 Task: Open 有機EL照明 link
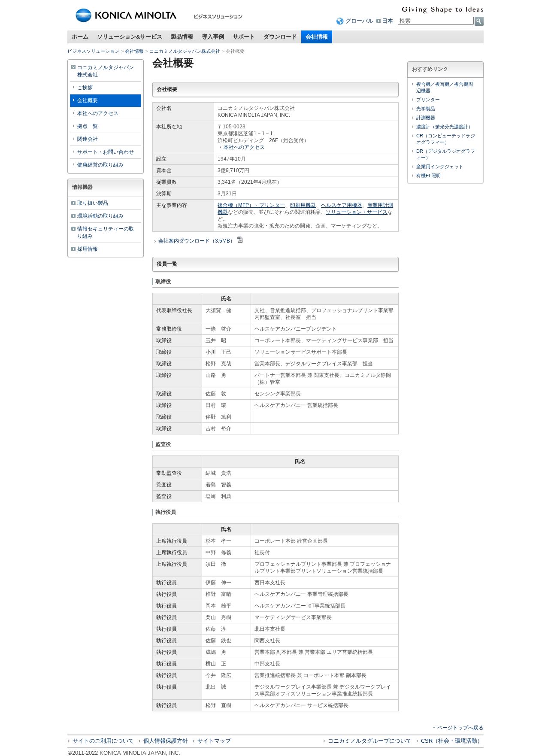point(428,176)
